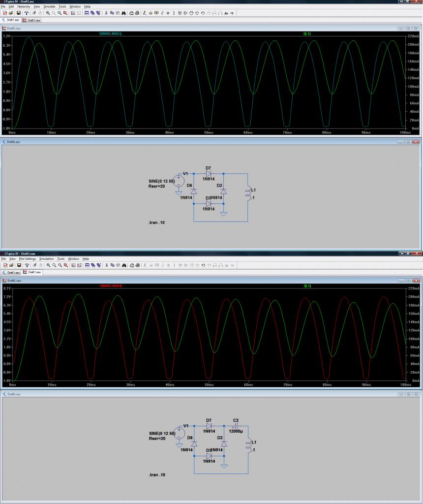This screenshot has height=504, width=423.
Task: Click Find binoculars in bottom window toolbar
Action: click(124, 265)
